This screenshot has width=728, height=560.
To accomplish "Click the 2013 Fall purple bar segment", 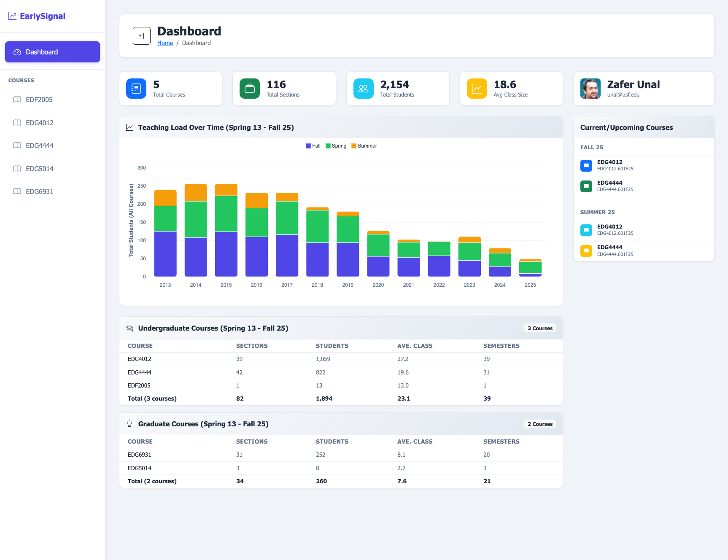I will pos(165,254).
